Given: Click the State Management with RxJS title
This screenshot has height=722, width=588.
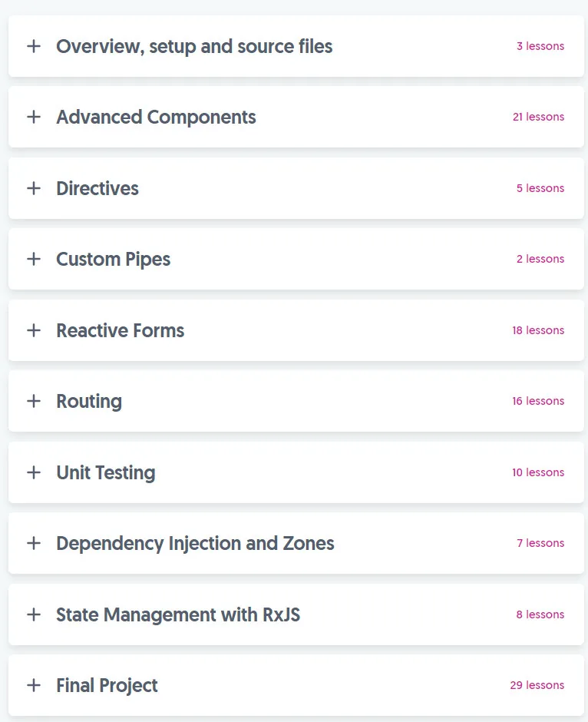Looking at the screenshot, I should 178,614.
